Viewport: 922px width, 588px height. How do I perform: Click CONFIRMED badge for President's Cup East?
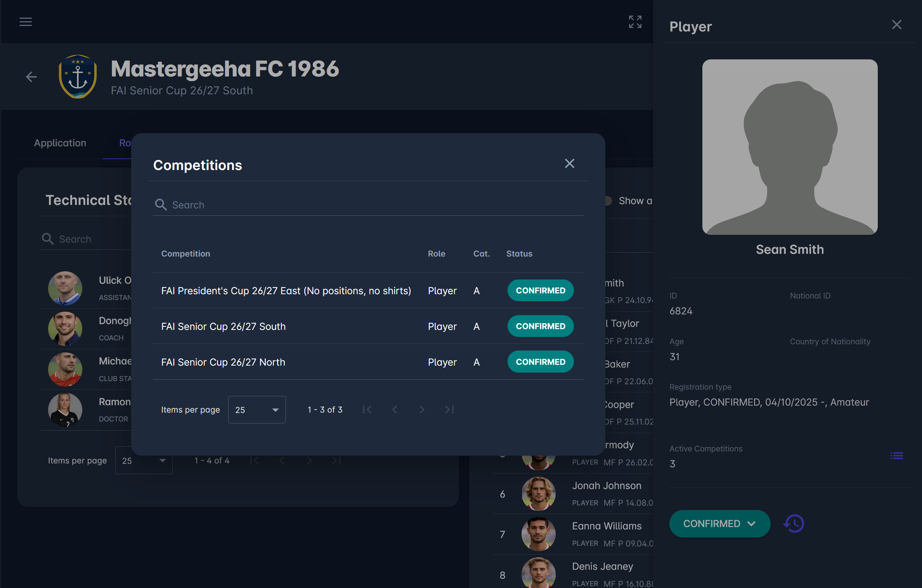(x=541, y=290)
